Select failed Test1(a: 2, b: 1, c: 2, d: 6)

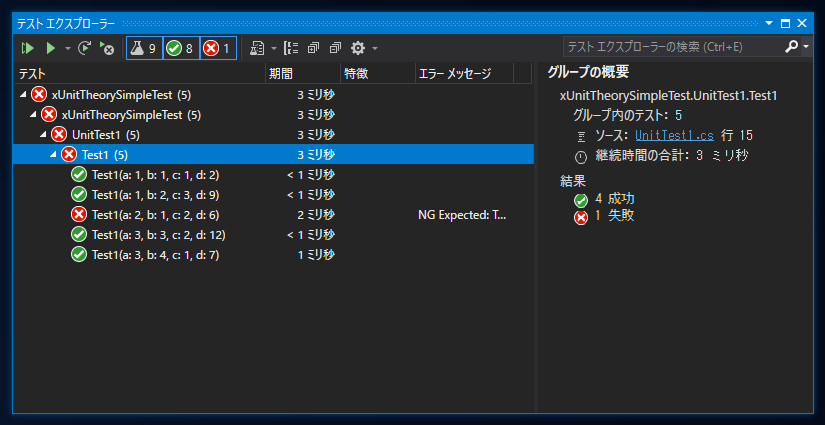coord(274,215)
